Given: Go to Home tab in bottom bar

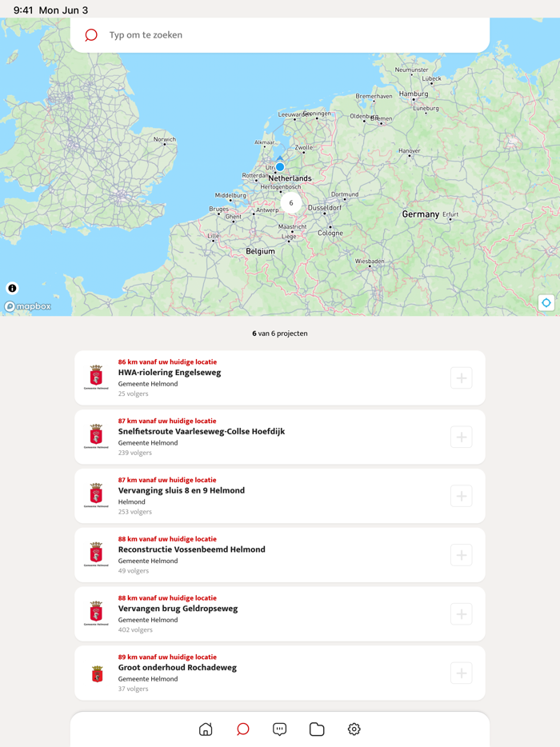Looking at the screenshot, I should click(206, 729).
